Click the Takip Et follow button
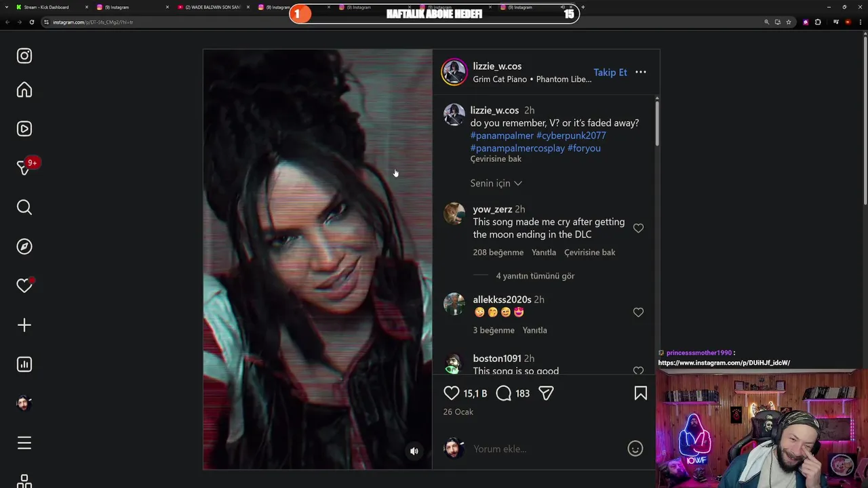Screen dimensions: 868x488 click(x=610, y=73)
